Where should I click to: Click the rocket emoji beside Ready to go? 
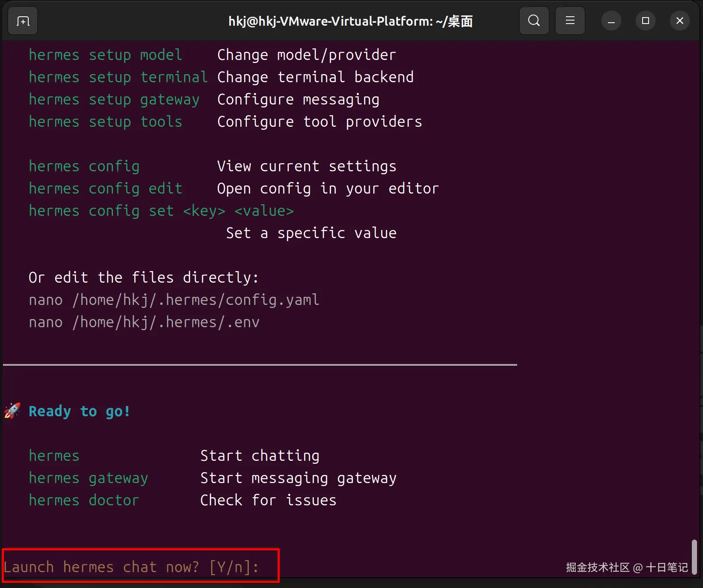(12, 411)
